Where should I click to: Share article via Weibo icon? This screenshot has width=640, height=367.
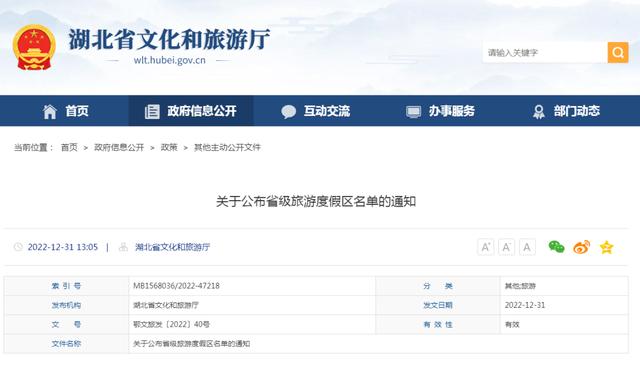point(582,247)
